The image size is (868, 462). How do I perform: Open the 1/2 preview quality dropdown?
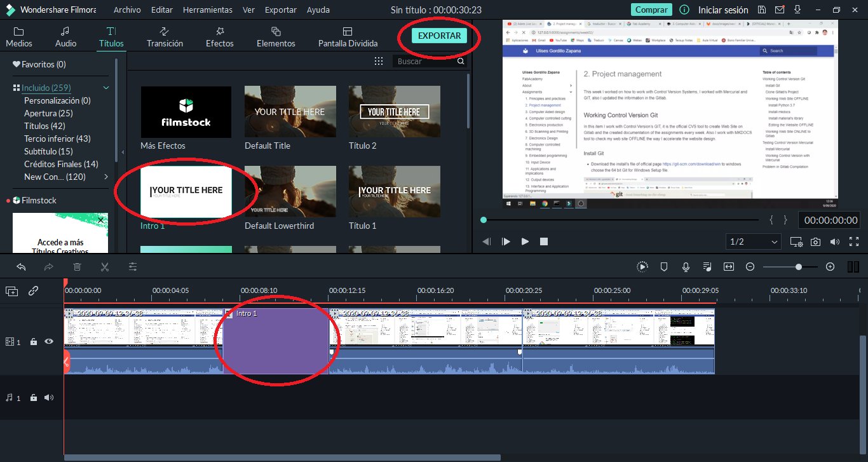point(754,241)
